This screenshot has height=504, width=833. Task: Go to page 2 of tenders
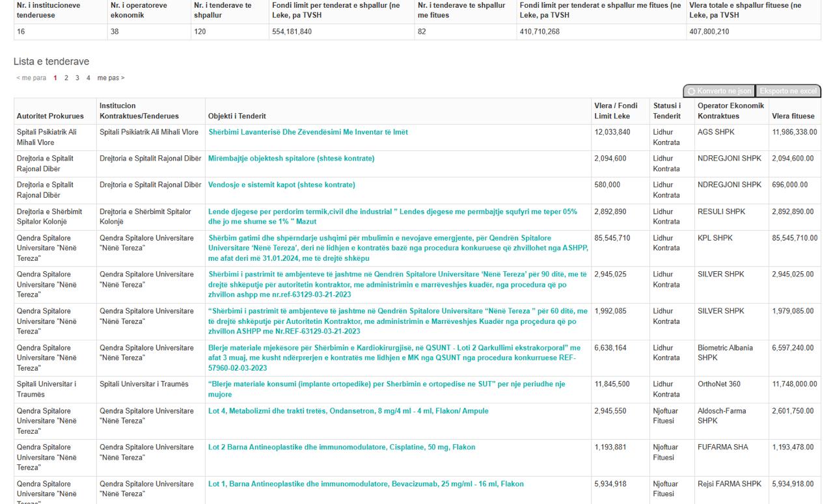coord(65,78)
